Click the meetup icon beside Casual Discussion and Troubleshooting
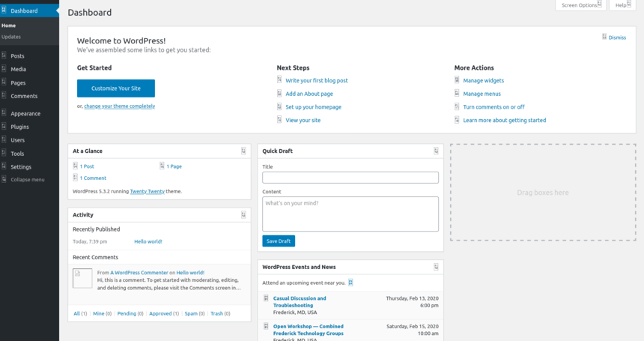The width and height of the screenshot is (644, 341). coord(266,298)
